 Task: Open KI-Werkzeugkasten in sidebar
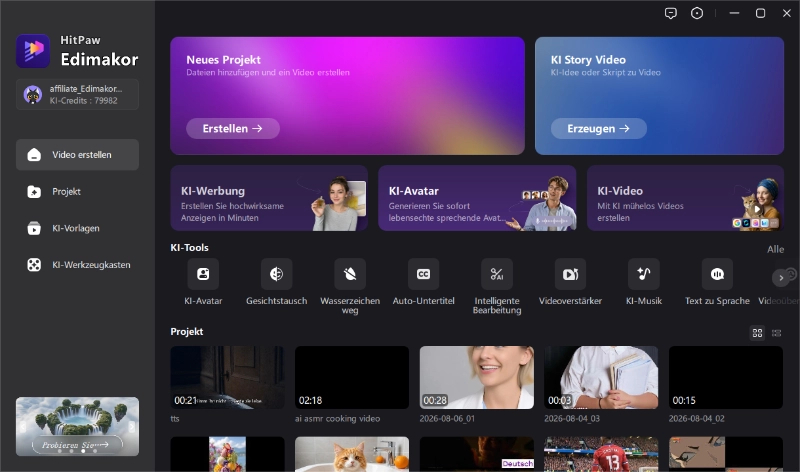click(78, 265)
